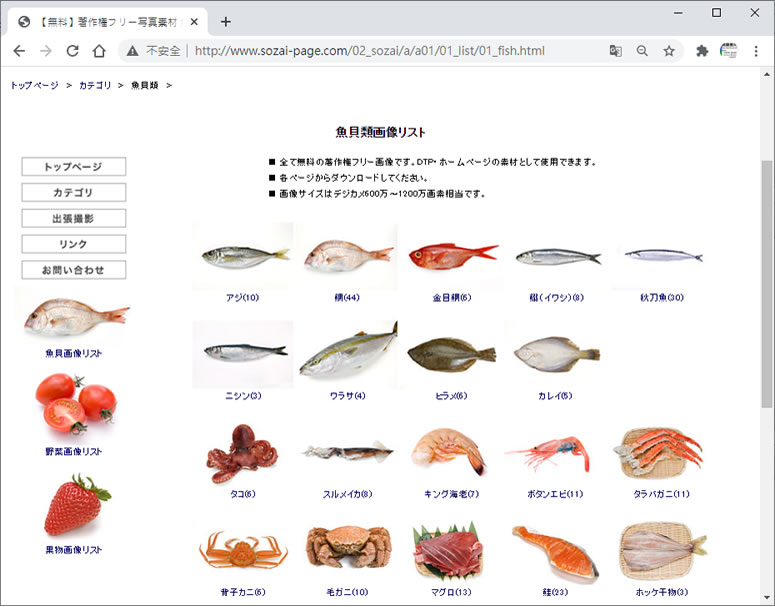The width and height of the screenshot is (775, 607).
Task: Open the 魚貝画像リスト sidebar link
Action: click(74, 353)
